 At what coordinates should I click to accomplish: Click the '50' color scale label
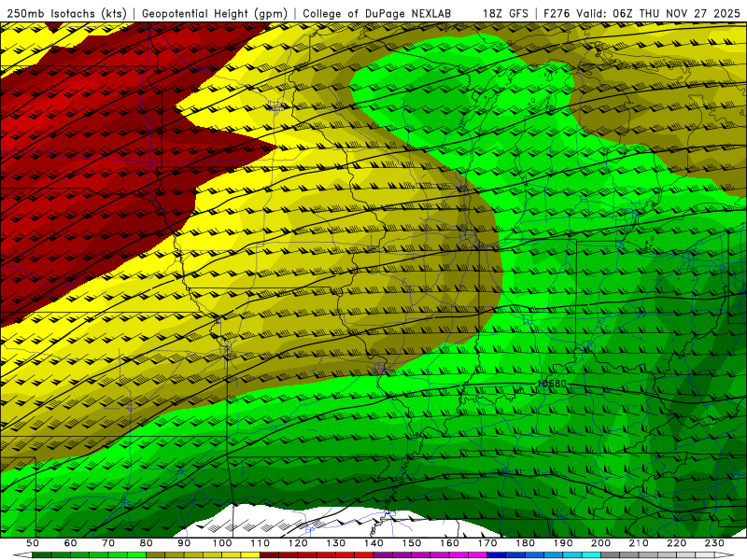click(33, 543)
